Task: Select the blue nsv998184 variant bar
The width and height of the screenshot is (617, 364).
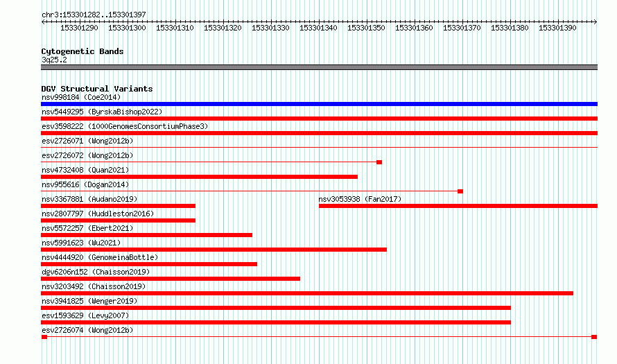Action: coord(319,104)
